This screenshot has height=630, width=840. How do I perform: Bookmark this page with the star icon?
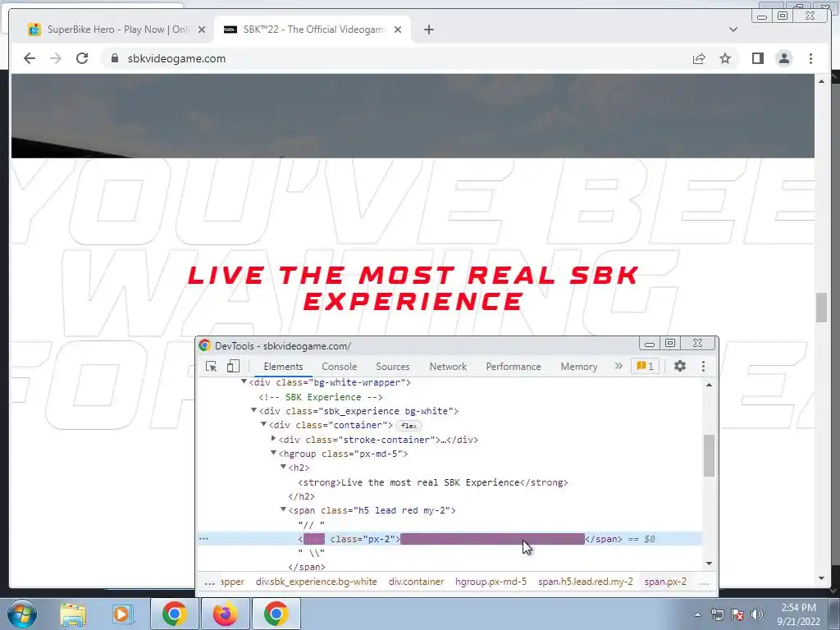725,58
